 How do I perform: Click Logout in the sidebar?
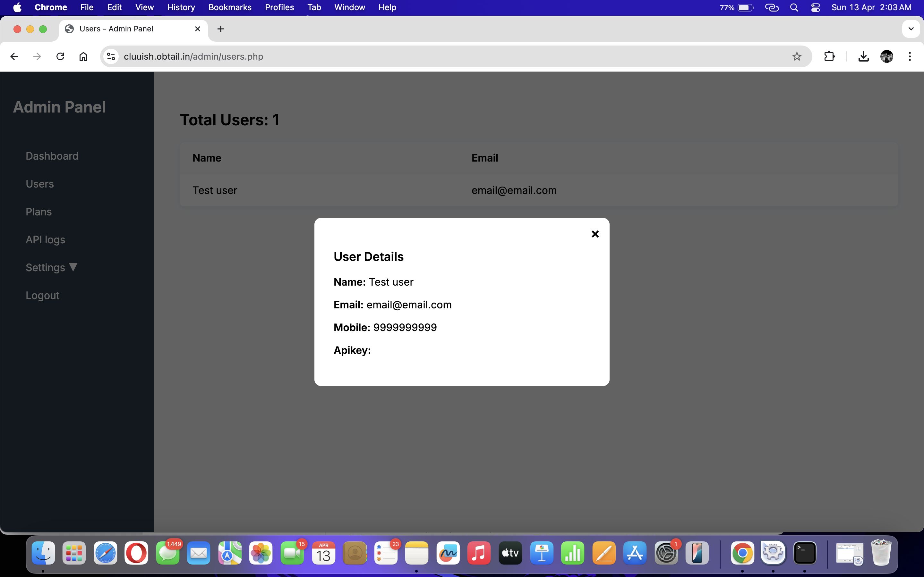(42, 295)
